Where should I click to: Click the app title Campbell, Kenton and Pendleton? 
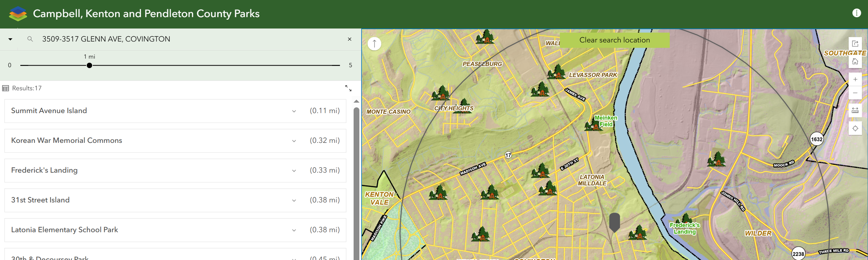[146, 14]
